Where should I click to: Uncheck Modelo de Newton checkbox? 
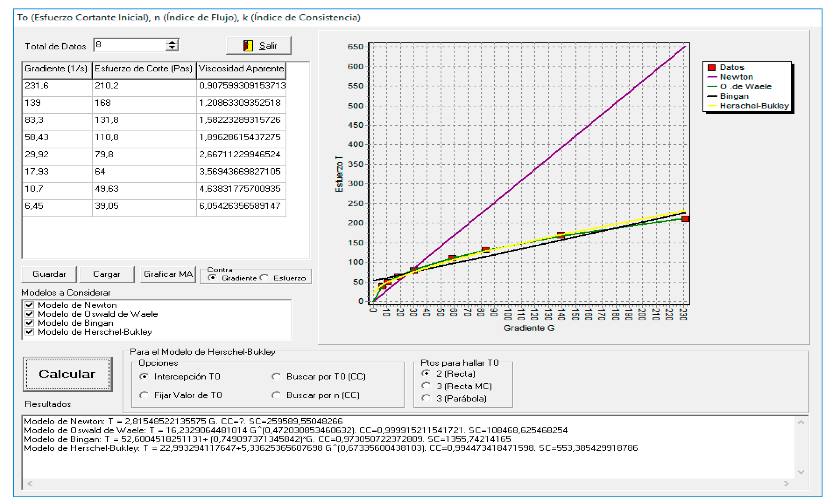(30, 305)
